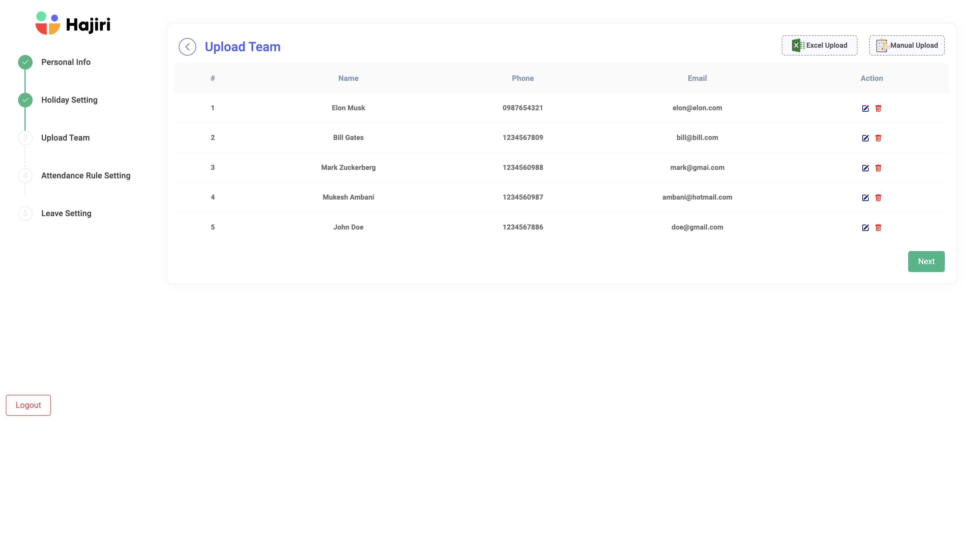Viewport: 978px width, 560px height.
Task: Click phone number 1234567886
Action: click(x=522, y=227)
